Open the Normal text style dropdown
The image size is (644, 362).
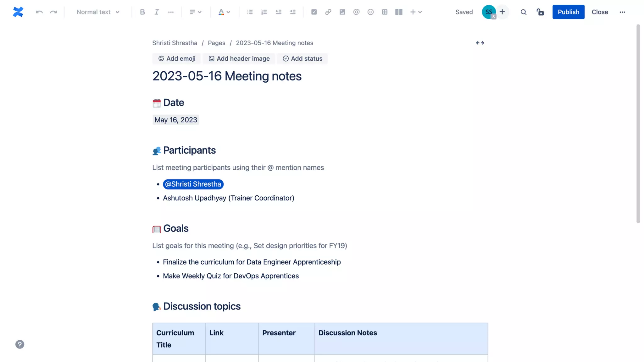coord(98,12)
